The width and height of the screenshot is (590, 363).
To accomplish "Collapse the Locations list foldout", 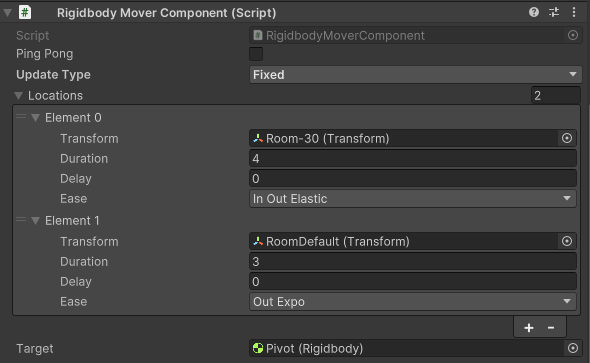I will point(18,96).
